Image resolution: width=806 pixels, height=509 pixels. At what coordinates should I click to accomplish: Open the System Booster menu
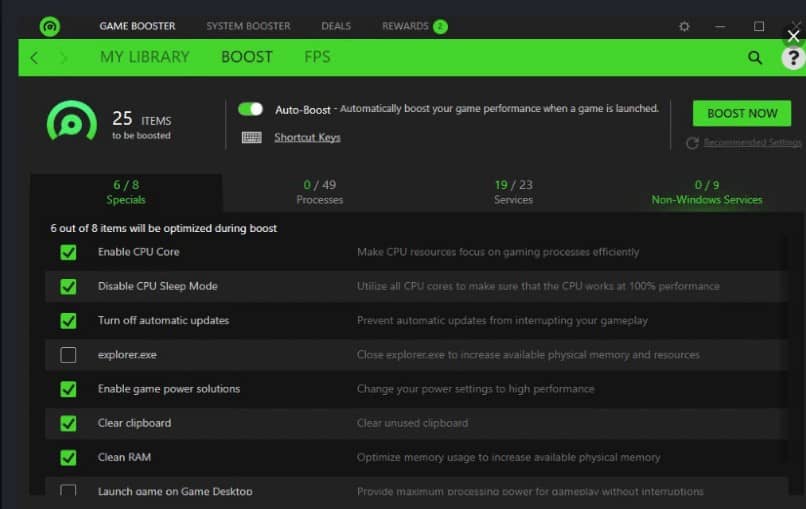tap(248, 26)
